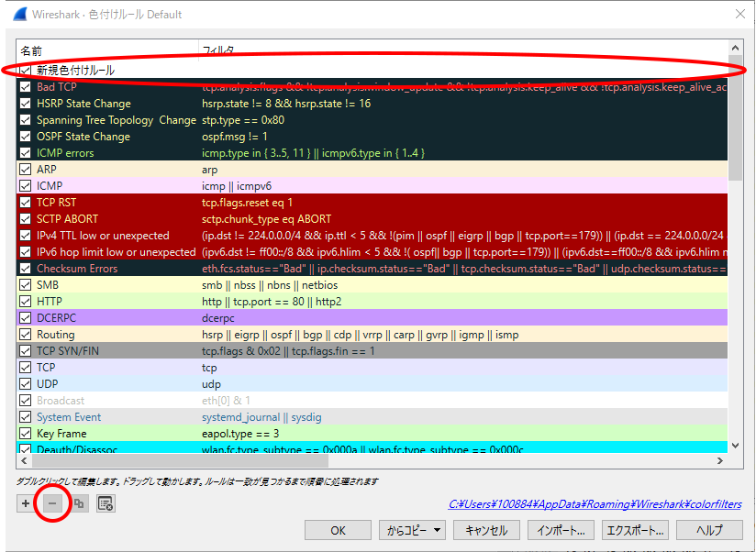Click the minus icon to delete rule
Viewport: 756px width, 552px height.
52,503
